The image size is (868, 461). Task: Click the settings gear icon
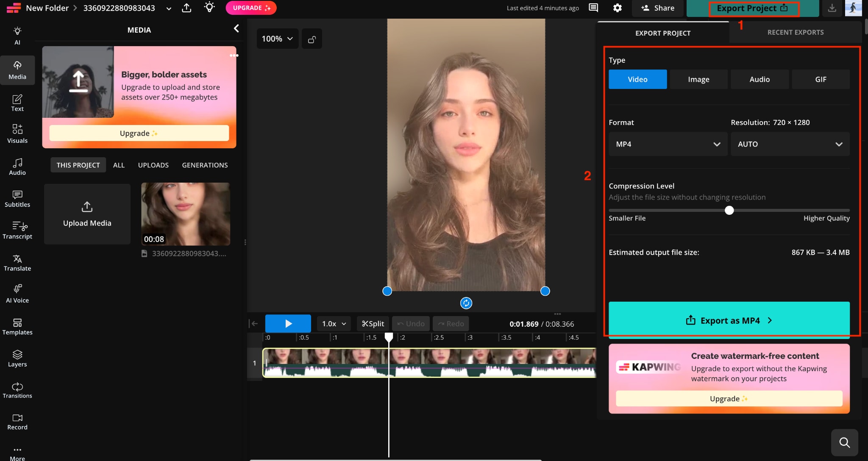click(618, 8)
